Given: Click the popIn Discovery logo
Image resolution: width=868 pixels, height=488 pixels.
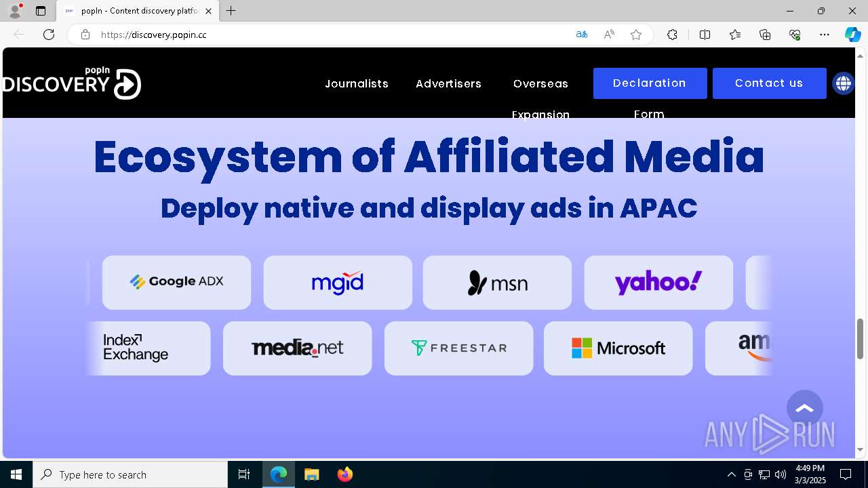Looking at the screenshot, I should [72, 83].
